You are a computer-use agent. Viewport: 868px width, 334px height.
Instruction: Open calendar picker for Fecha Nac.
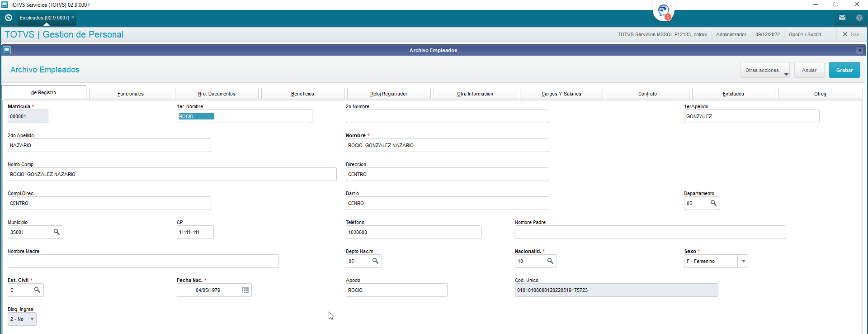point(245,290)
